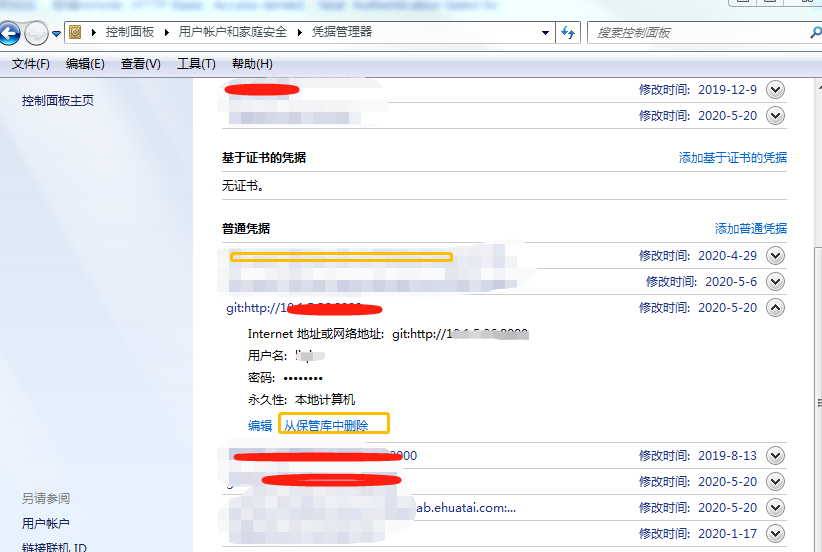Click the 永久性: 本地计算机 text

pos(301,400)
